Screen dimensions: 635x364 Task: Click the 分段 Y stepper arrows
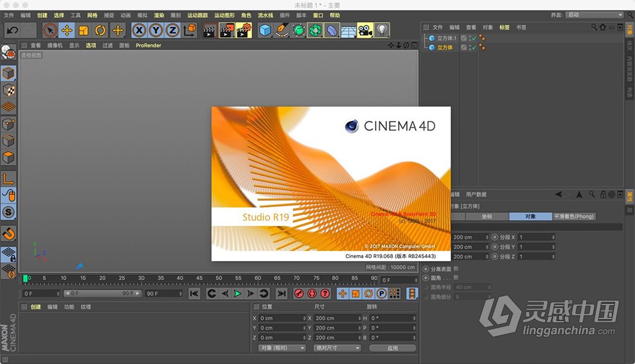coord(553,246)
